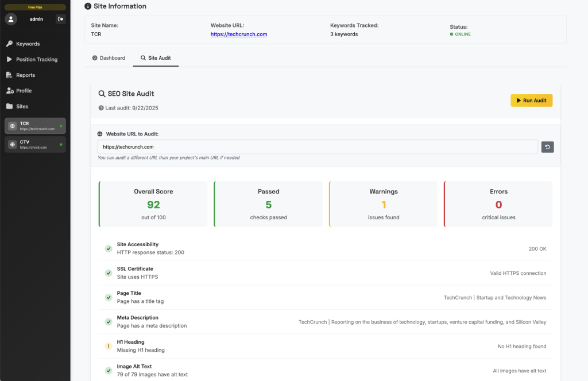Select Sites in the sidebar

(x=22, y=106)
